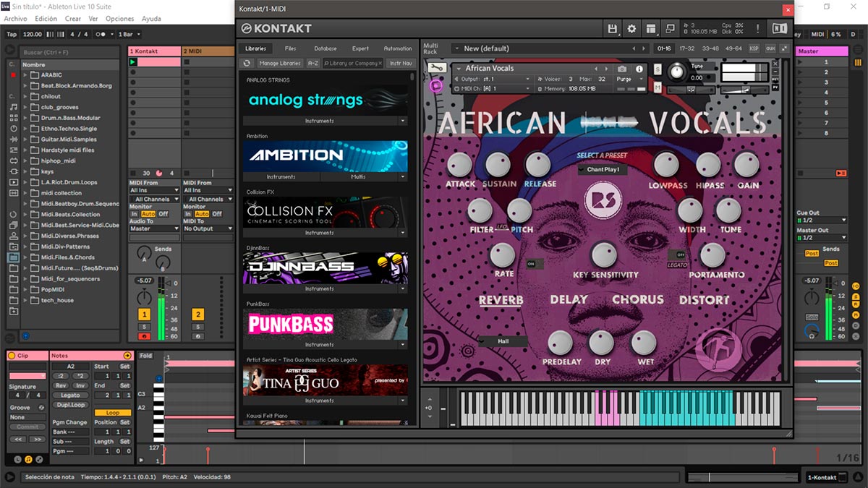868x488 pixels.
Task: Open the Purge dropdown menu
Action: [629, 79]
